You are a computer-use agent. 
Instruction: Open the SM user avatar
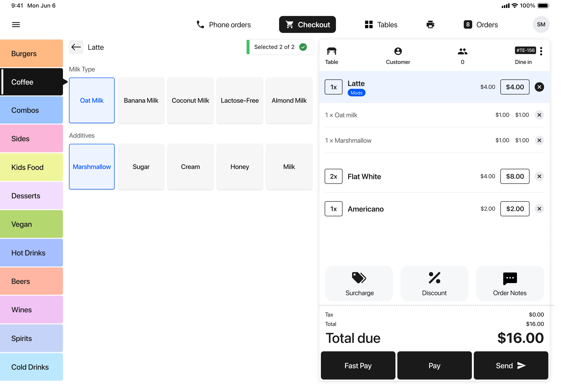click(x=541, y=25)
